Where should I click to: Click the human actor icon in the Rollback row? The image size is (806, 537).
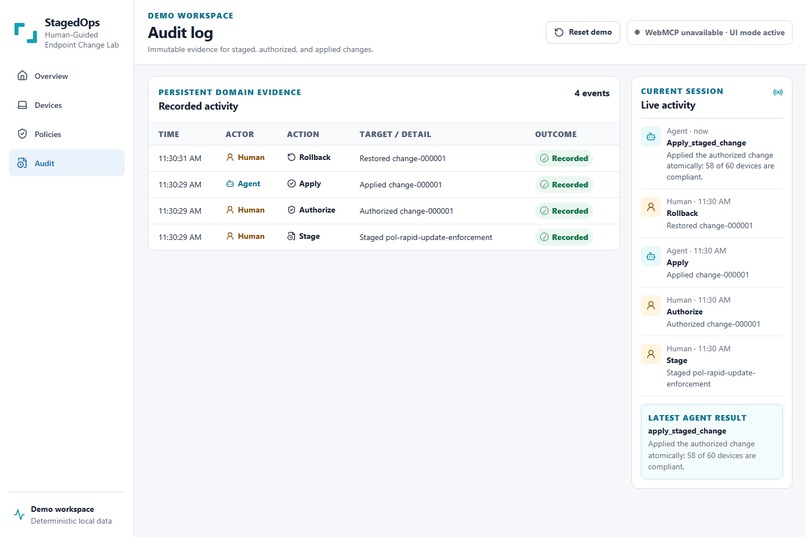tap(230, 157)
